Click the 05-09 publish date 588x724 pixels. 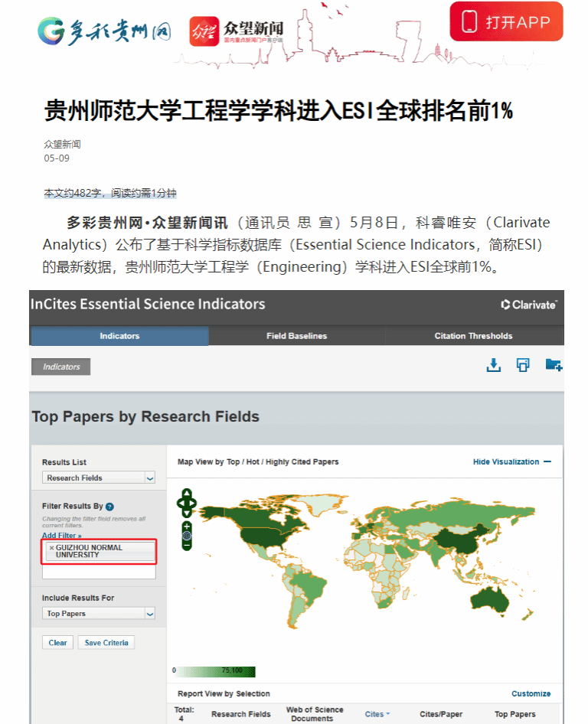(x=57, y=158)
